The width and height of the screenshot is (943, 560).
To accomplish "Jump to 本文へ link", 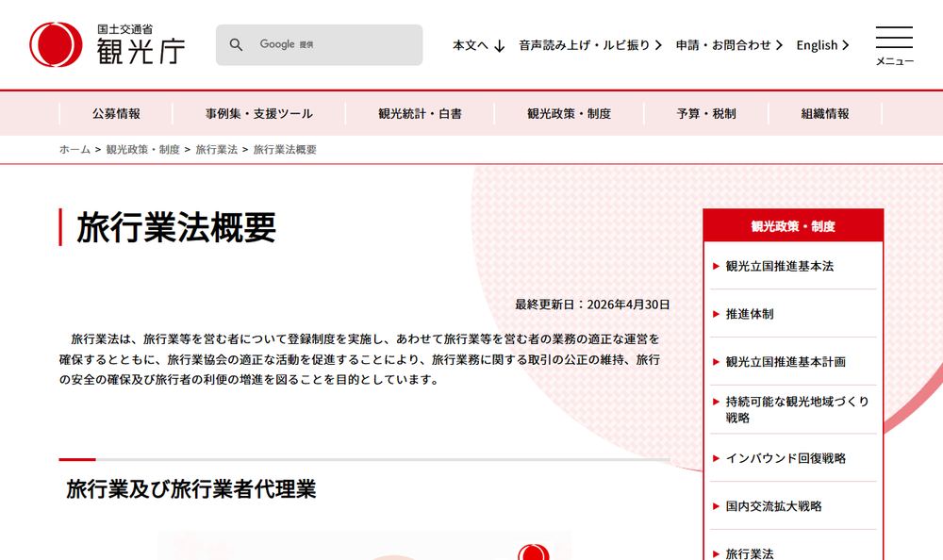I will [x=471, y=45].
